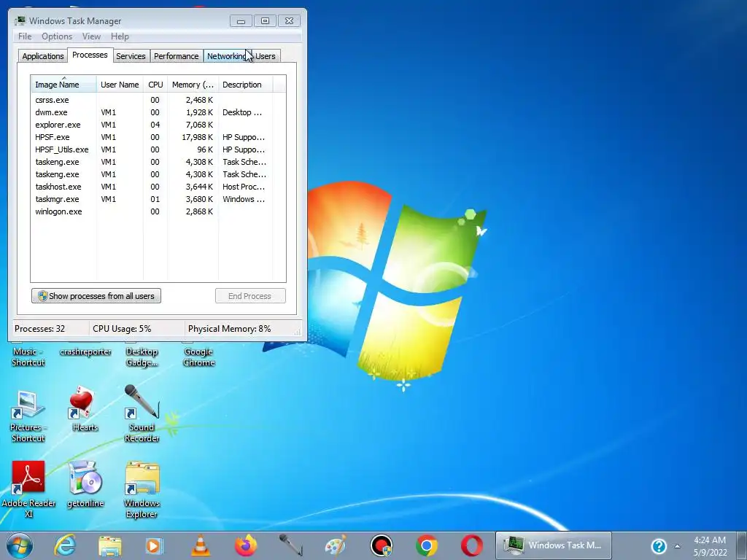Image resolution: width=747 pixels, height=560 pixels.
Task: Select the Processes tab
Action: click(x=90, y=55)
